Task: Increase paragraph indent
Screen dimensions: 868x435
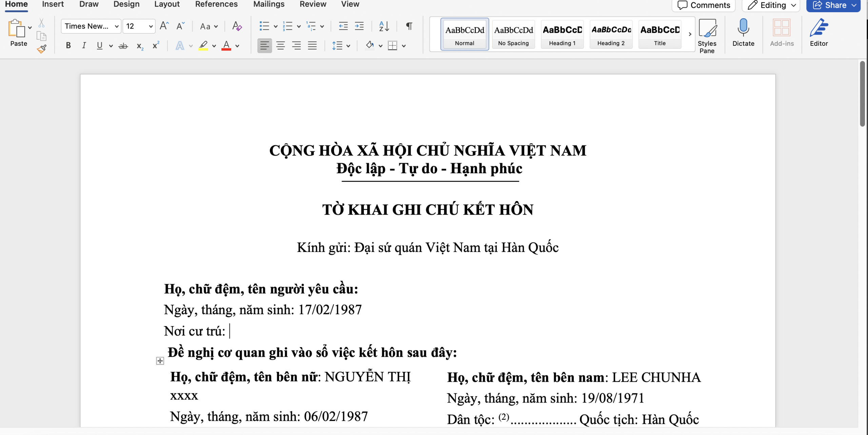Action: [359, 26]
